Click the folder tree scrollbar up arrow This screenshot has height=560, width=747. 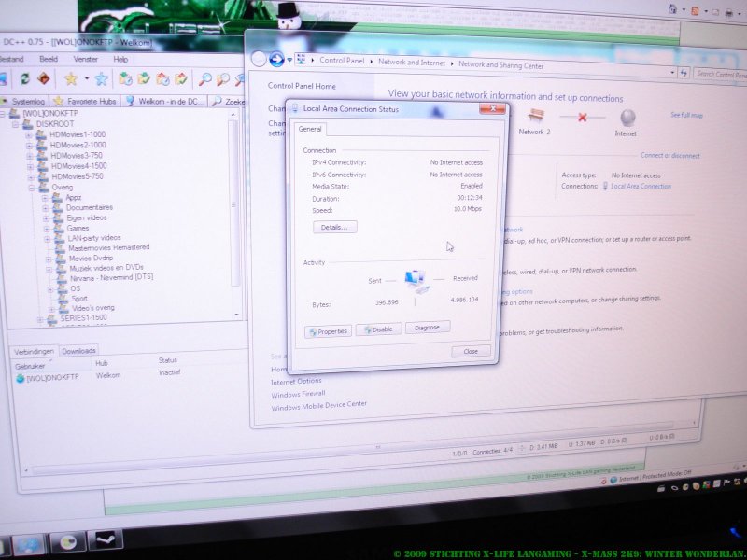pos(233,115)
